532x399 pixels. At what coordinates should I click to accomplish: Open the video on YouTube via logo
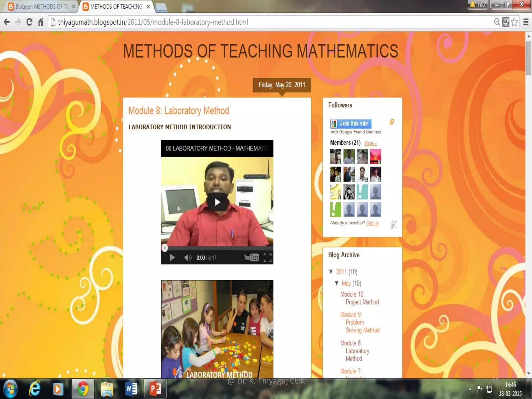251,257
